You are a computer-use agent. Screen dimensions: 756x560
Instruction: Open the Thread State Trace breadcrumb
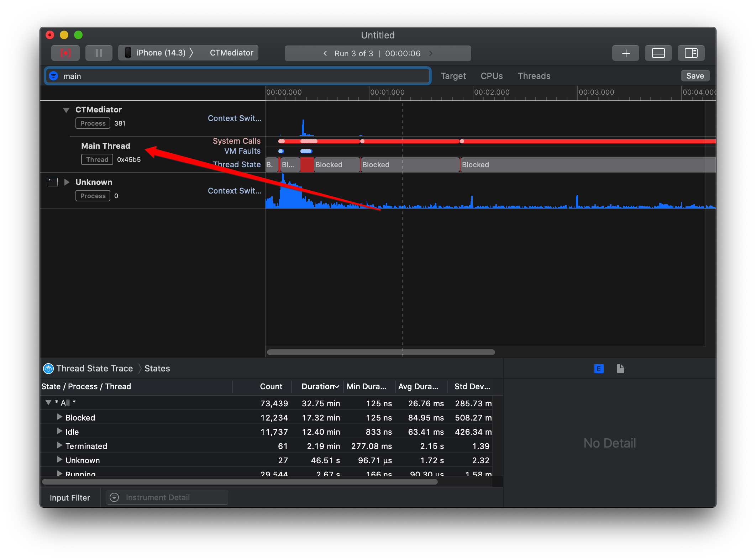pos(94,369)
